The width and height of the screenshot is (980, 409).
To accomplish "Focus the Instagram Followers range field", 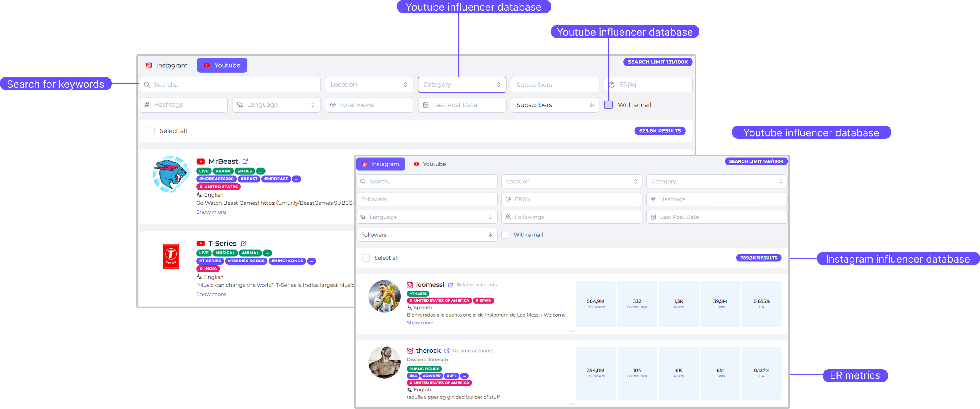I will tap(426, 199).
